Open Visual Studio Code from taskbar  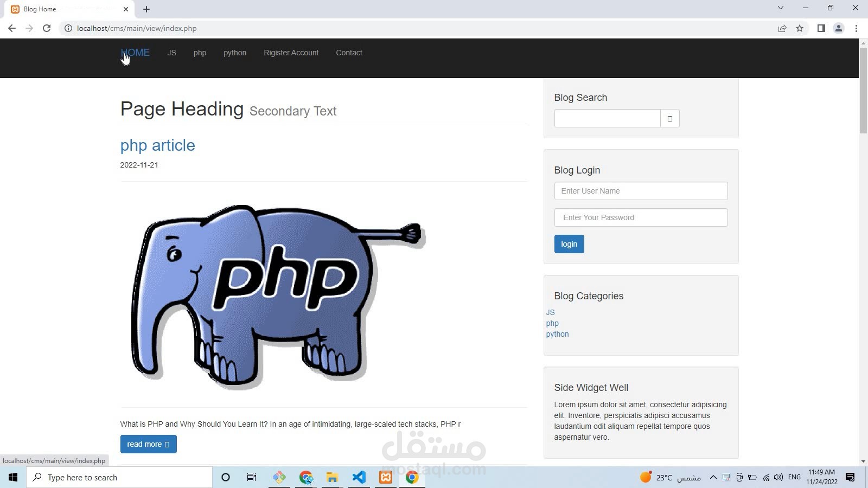tap(359, 477)
